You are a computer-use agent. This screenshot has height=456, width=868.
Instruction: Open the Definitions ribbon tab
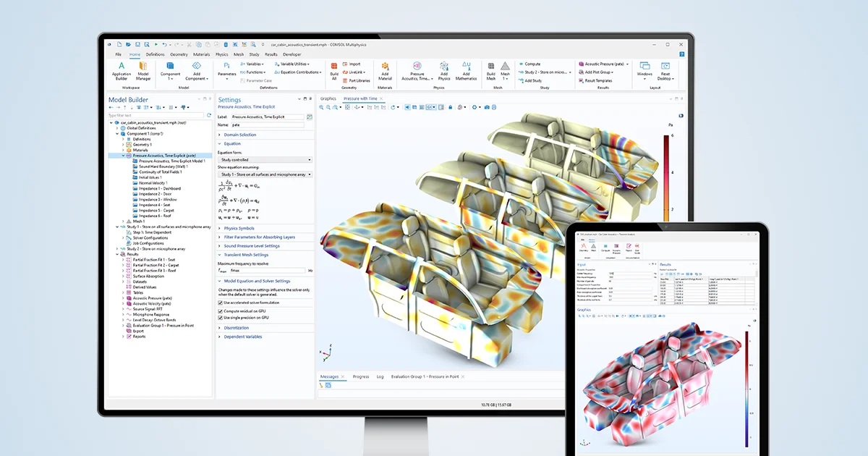click(x=155, y=54)
